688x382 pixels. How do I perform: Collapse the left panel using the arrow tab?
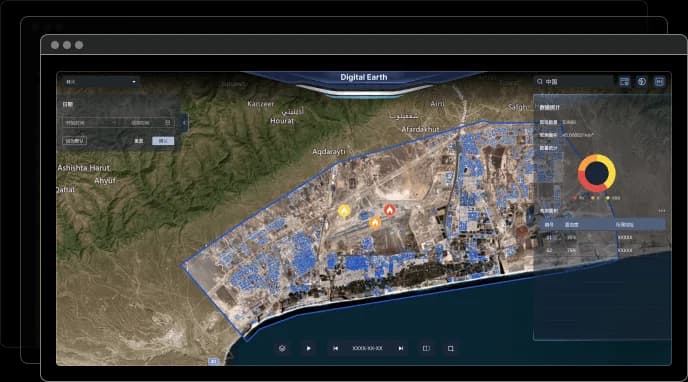click(x=184, y=123)
